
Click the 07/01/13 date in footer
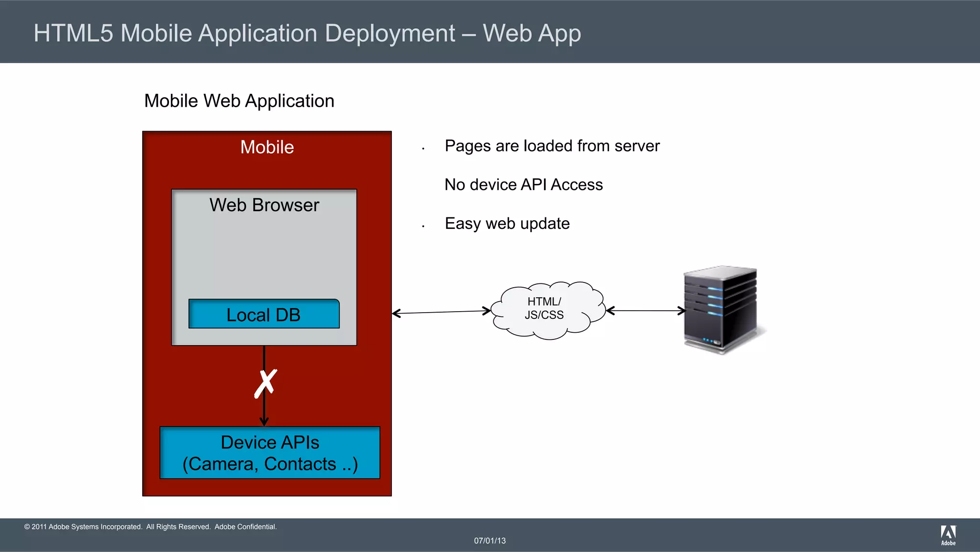click(x=490, y=541)
